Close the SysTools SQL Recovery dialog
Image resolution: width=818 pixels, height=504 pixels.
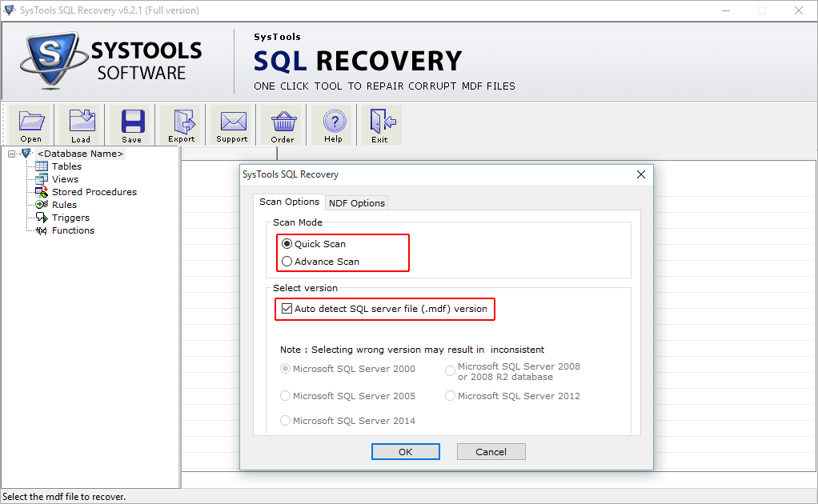tap(641, 174)
